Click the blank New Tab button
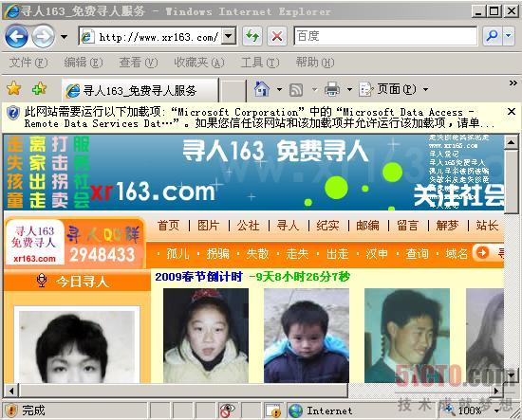 pos(233,91)
